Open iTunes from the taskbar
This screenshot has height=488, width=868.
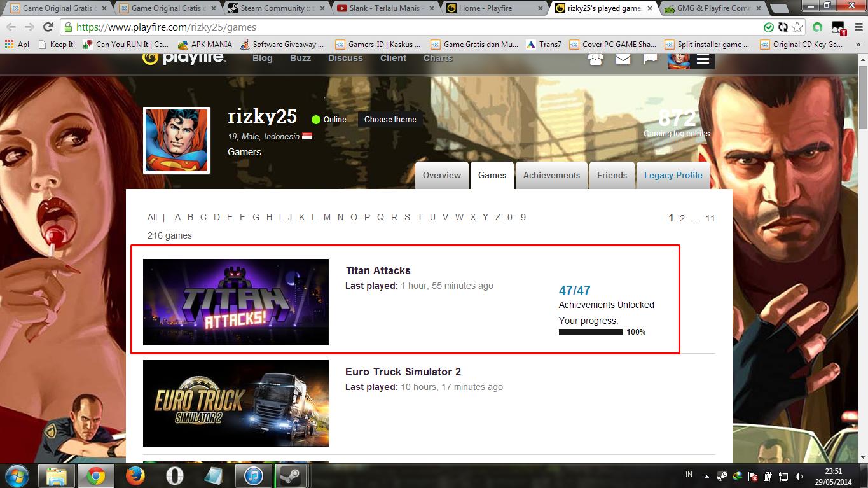[x=253, y=476]
